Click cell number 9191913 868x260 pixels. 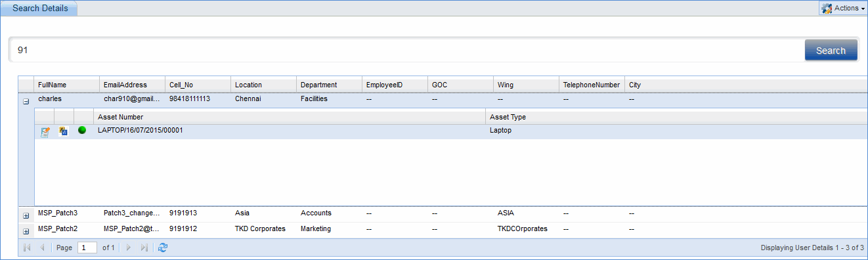click(183, 213)
